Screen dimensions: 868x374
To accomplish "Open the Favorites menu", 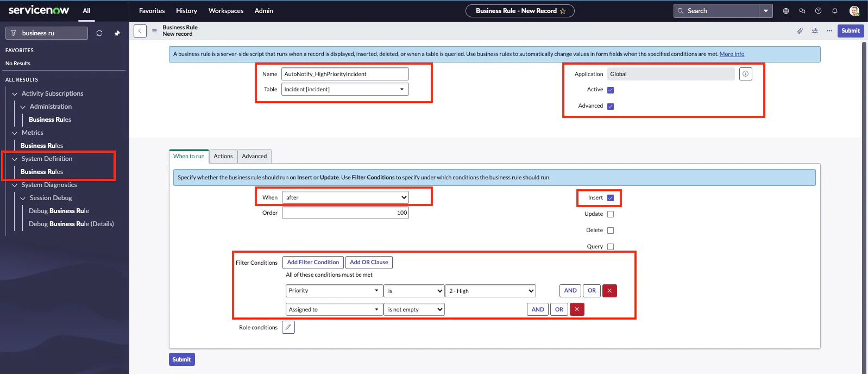I will point(152,11).
